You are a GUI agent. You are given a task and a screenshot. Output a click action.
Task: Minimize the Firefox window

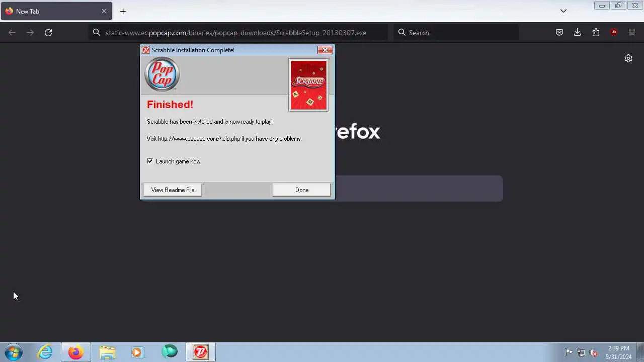[x=602, y=6]
